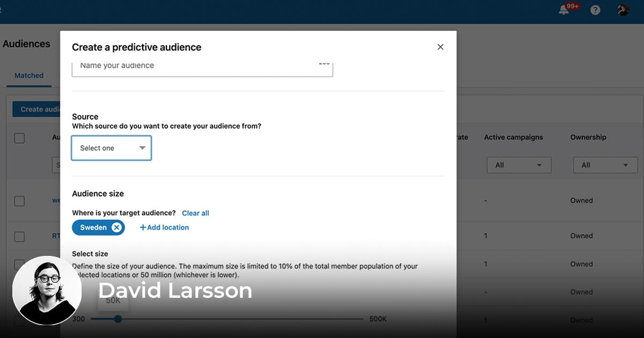Open the Source Select one dropdown

coord(112,148)
